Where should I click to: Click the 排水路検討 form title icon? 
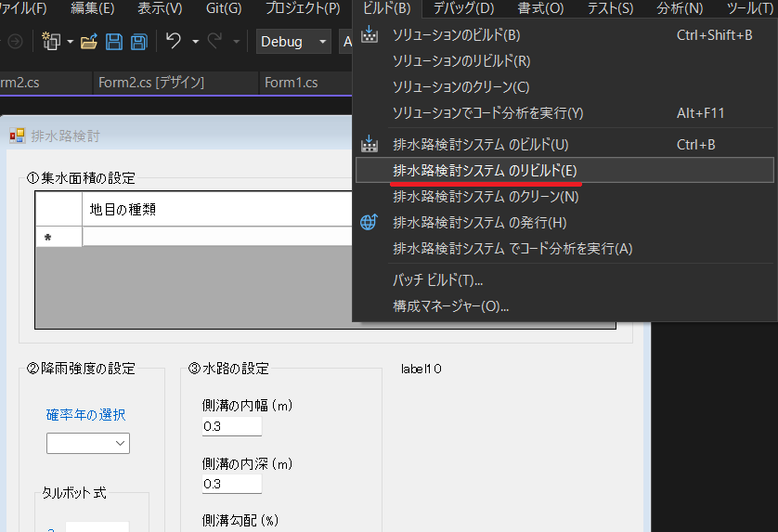click(18, 136)
